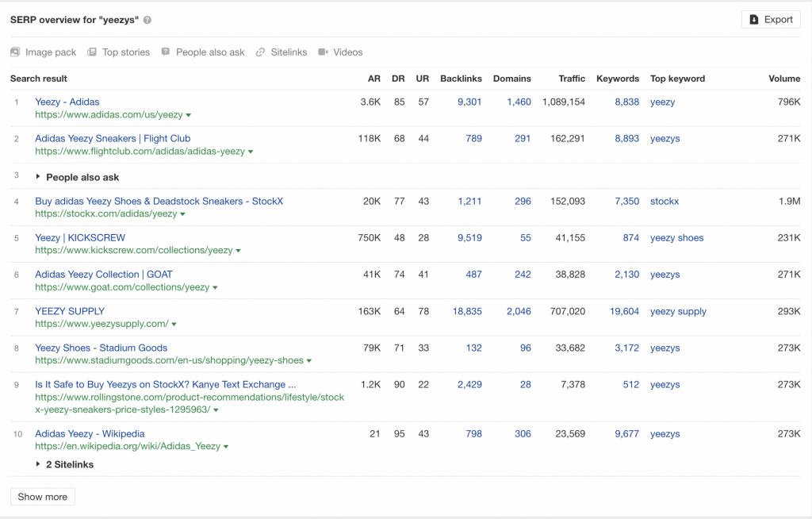
Task: Click the 2,046 domains value
Action: click(x=519, y=311)
